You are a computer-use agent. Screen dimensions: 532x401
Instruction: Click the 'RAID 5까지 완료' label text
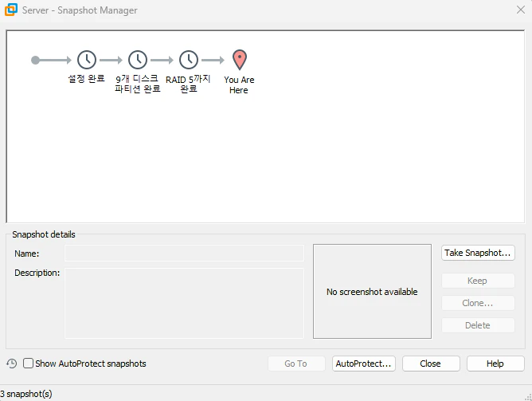188,84
